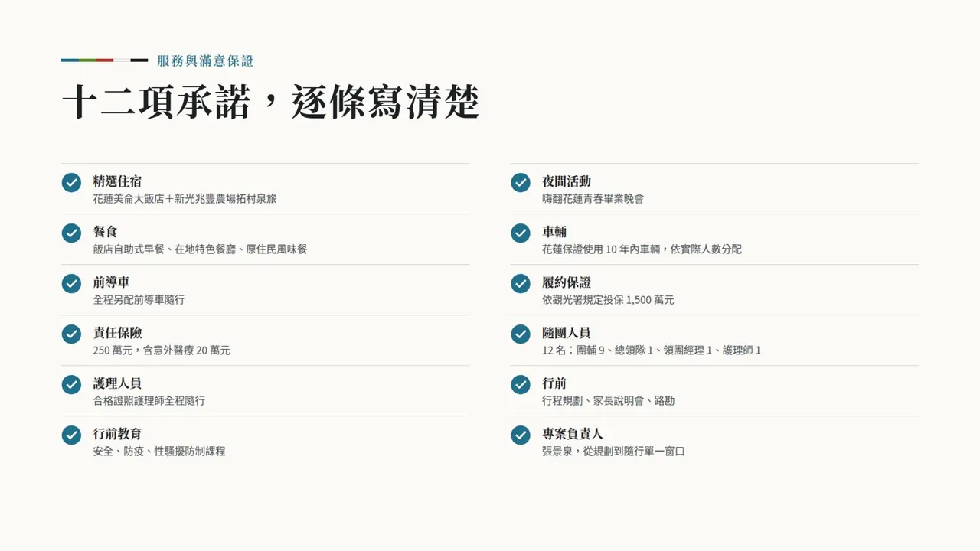The image size is (980, 551).
Task: Select the item title 履約保證
Action: click(567, 282)
